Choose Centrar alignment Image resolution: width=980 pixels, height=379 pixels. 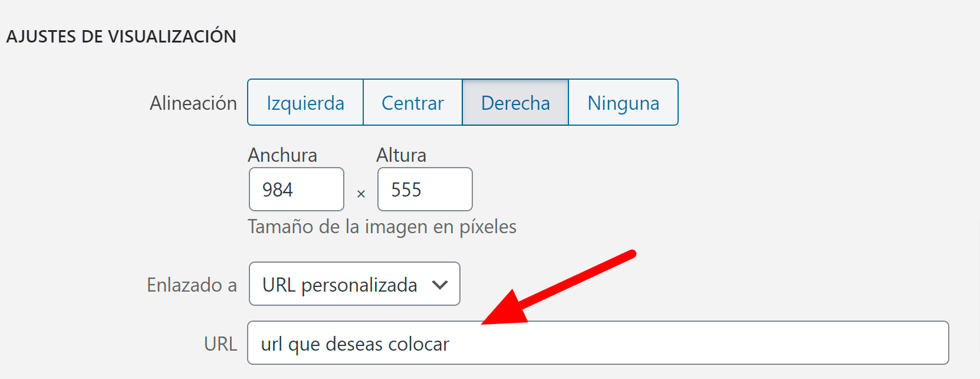(413, 103)
